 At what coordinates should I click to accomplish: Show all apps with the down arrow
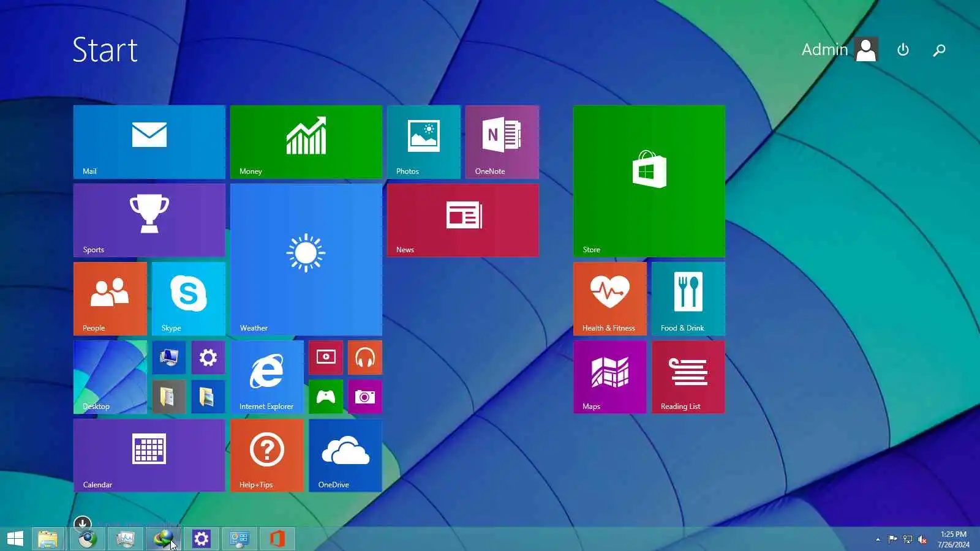click(x=82, y=523)
